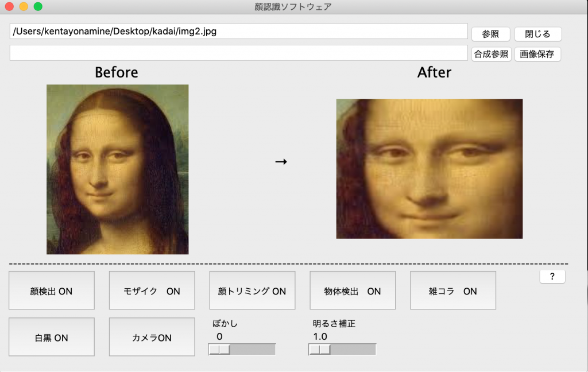Toggle 雑コラ ON collage

click(453, 290)
